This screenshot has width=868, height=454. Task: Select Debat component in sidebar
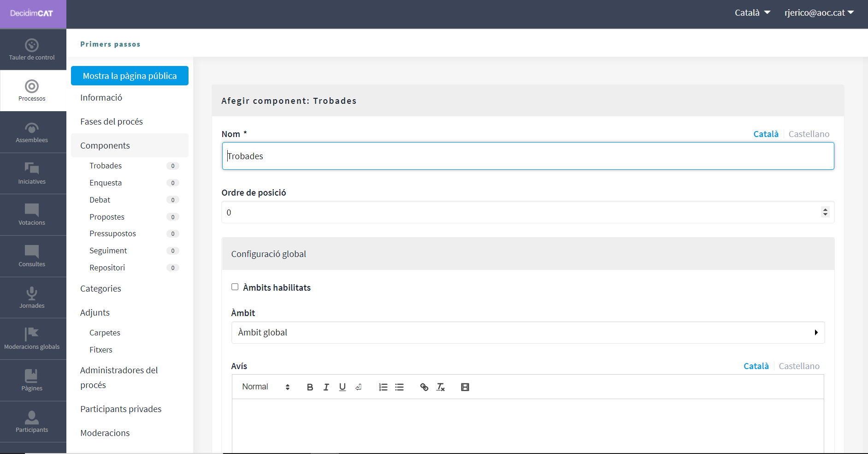click(x=100, y=200)
